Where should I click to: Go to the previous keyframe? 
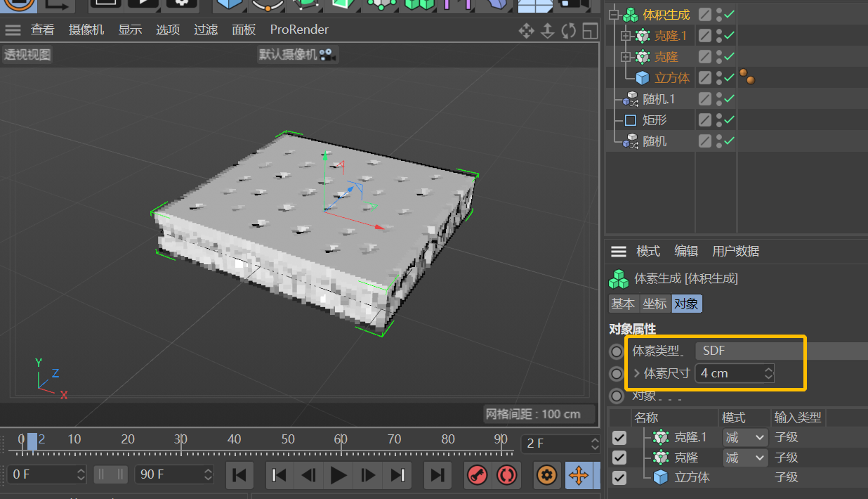point(279,475)
